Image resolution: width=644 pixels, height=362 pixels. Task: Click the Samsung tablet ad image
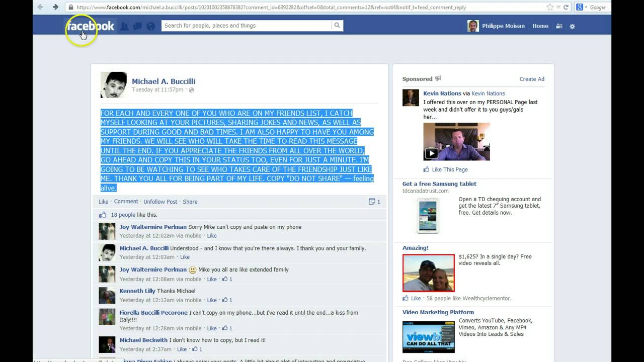(x=428, y=216)
